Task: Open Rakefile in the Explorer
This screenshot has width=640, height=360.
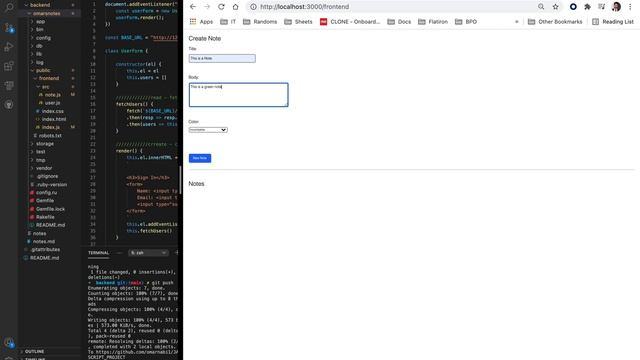Action: tap(42, 217)
